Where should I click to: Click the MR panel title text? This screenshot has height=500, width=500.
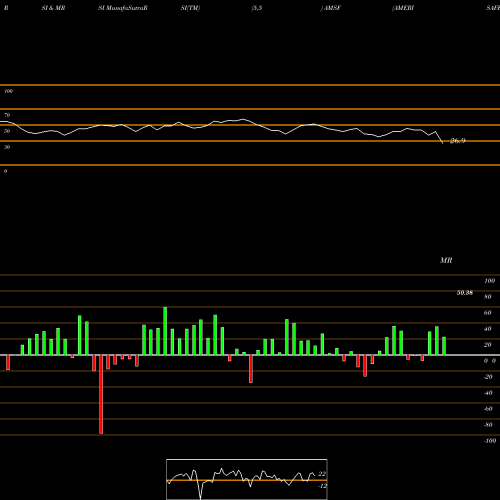point(446,260)
